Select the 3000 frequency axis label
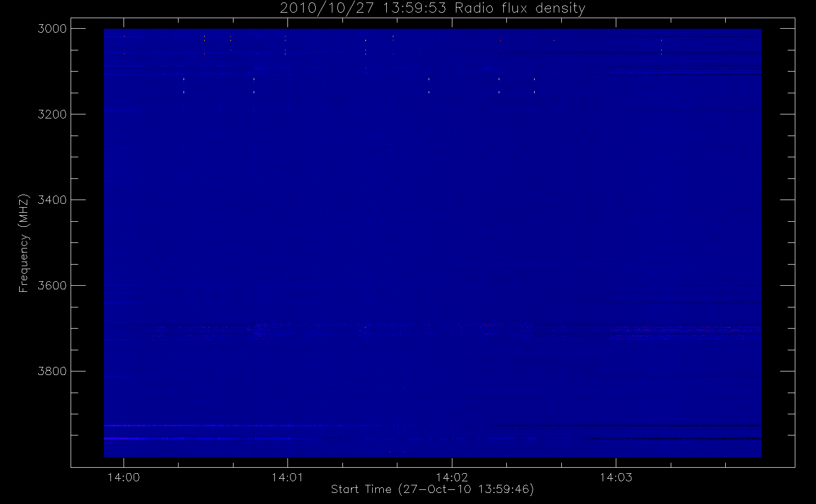 click(x=52, y=29)
